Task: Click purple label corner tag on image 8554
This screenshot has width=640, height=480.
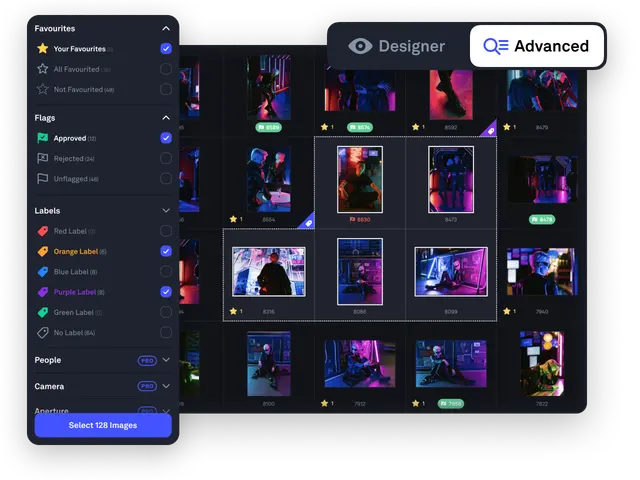Action: 308,222
